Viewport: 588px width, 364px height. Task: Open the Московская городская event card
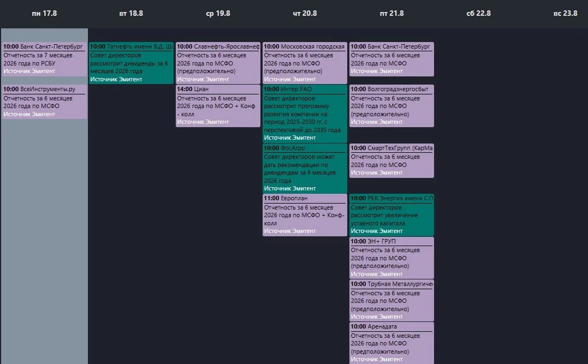click(305, 63)
